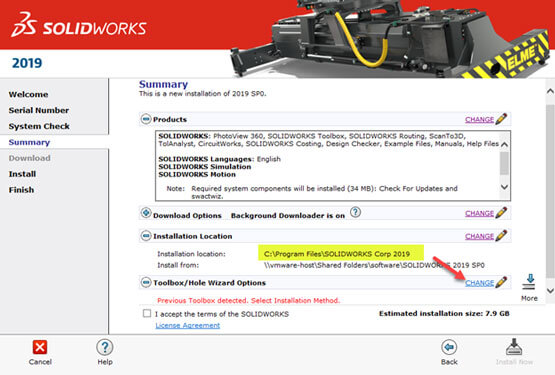This screenshot has height=375, width=555.
Task: Click 'SOLIDWORKS Simulation' in products list
Action: pos(205,166)
